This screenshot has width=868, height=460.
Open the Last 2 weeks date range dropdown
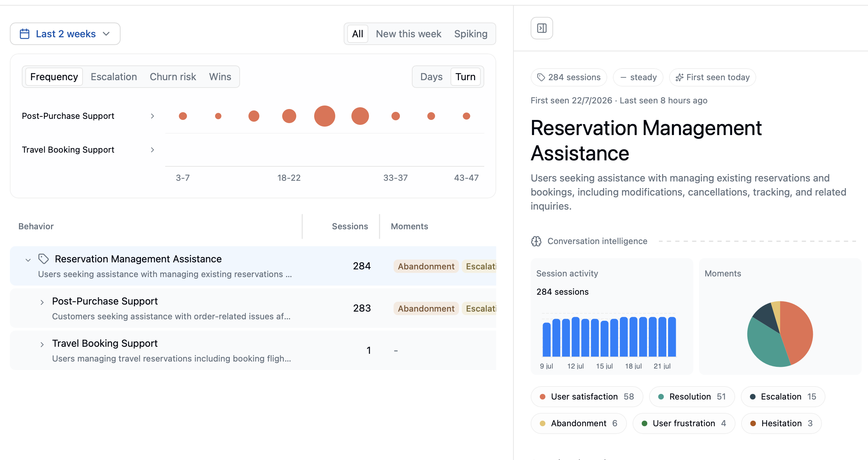pos(65,34)
